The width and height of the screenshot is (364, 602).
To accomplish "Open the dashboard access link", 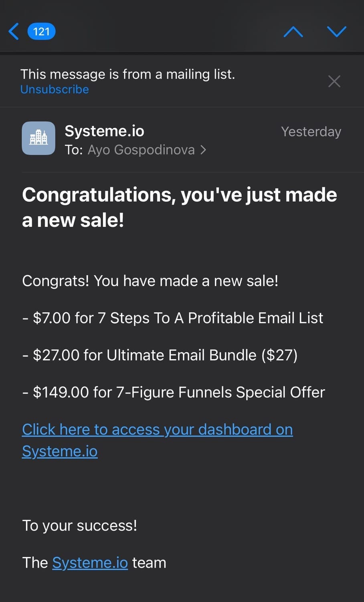I will pyautogui.click(x=157, y=430).
